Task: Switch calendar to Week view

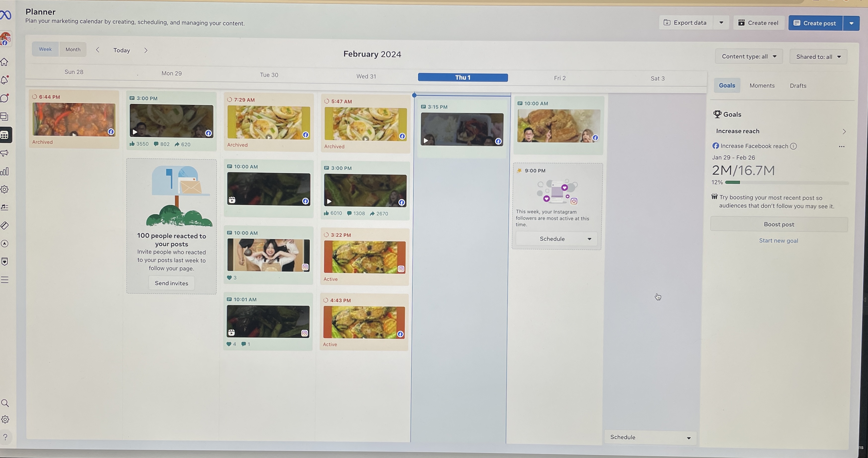Action: [45, 49]
